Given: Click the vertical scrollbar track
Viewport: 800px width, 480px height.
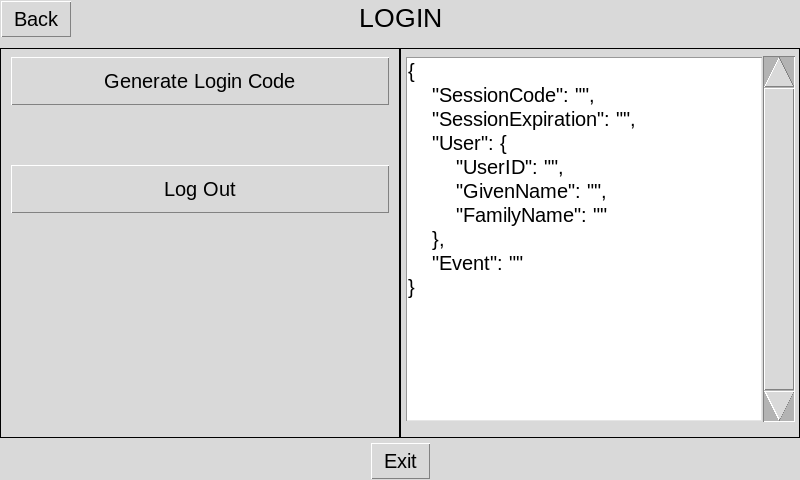Looking at the screenshot, I should tap(778, 240).
